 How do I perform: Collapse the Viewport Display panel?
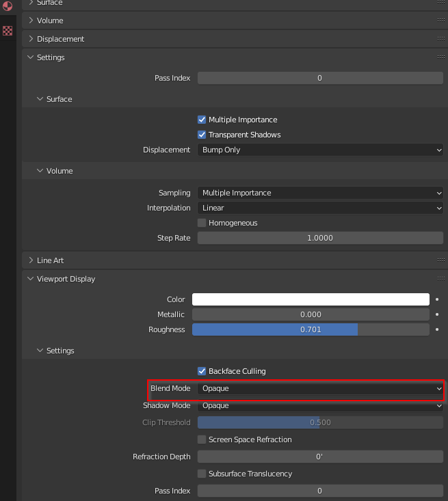coord(31,279)
